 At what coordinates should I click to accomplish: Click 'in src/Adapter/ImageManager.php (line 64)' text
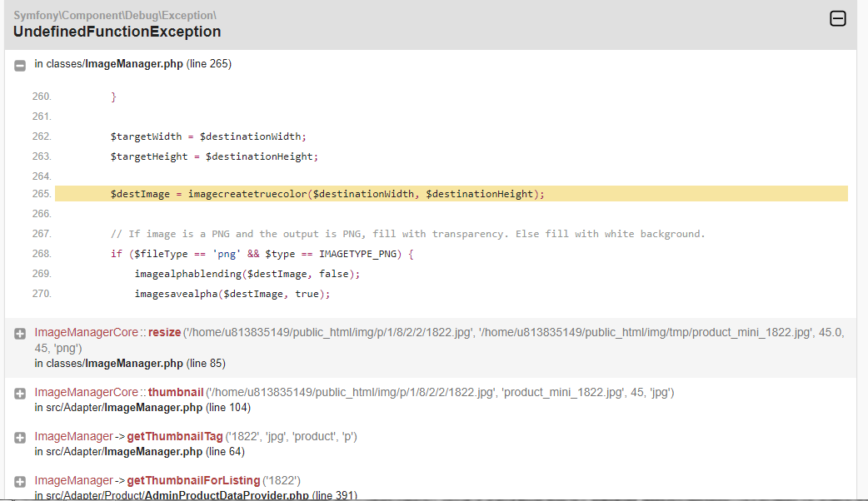click(x=139, y=452)
